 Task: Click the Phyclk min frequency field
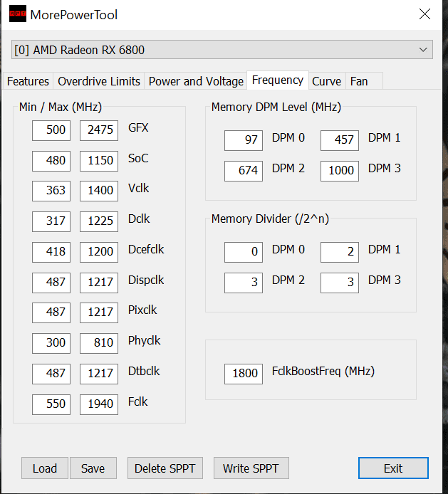[x=51, y=342]
